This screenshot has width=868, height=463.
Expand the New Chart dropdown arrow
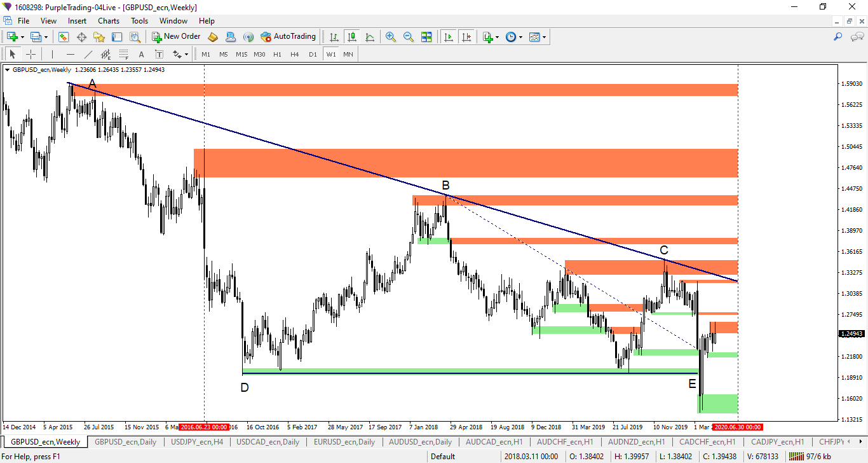tap(23, 37)
